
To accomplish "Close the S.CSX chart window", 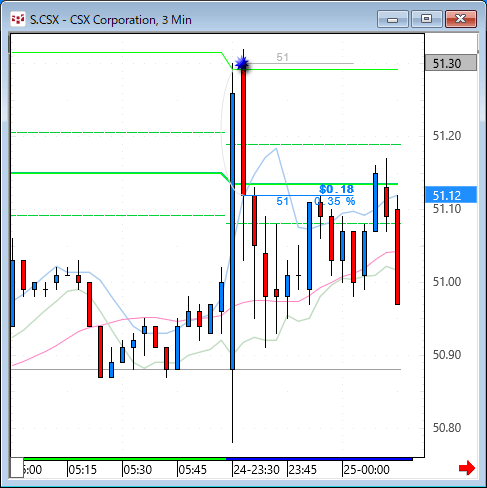I will [460, 19].
